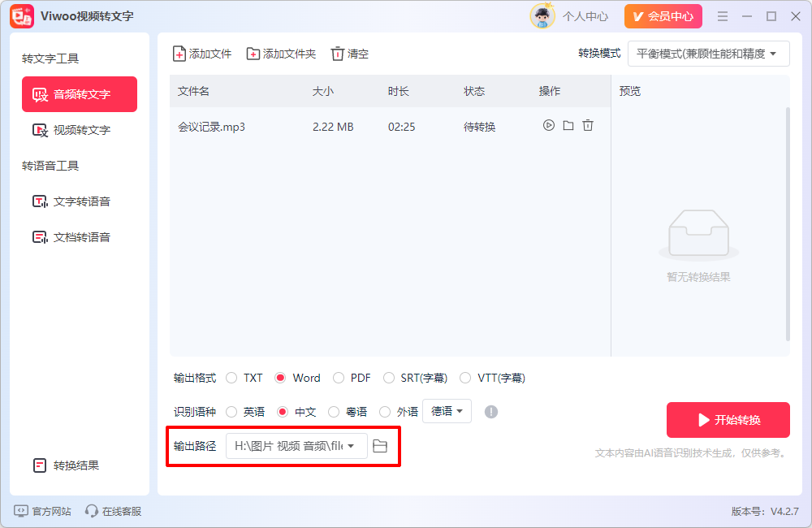This screenshot has width=812, height=528.
Task: Click the 添加文件 button
Action: (202, 54)
